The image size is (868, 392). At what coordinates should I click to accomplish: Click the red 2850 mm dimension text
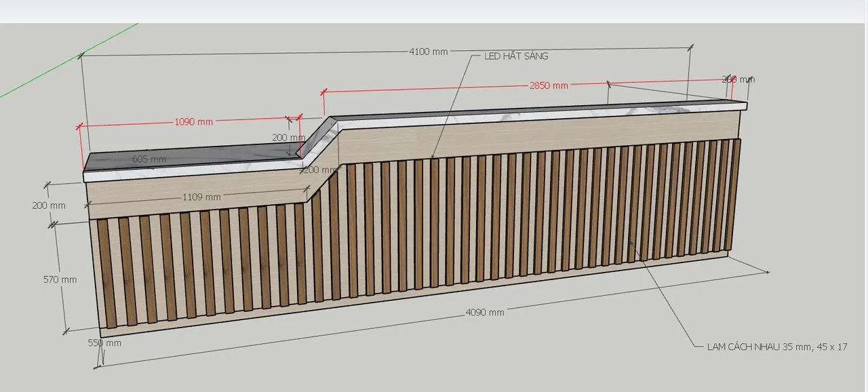coord(549,85)
